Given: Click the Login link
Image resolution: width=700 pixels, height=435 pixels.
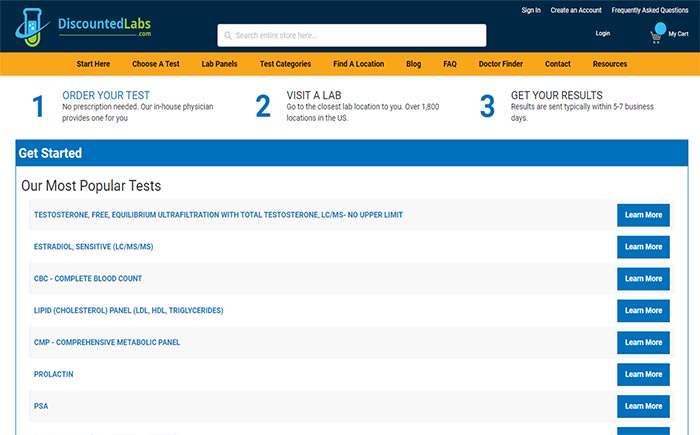Looking at the screenshot, I should coord(603,33).
